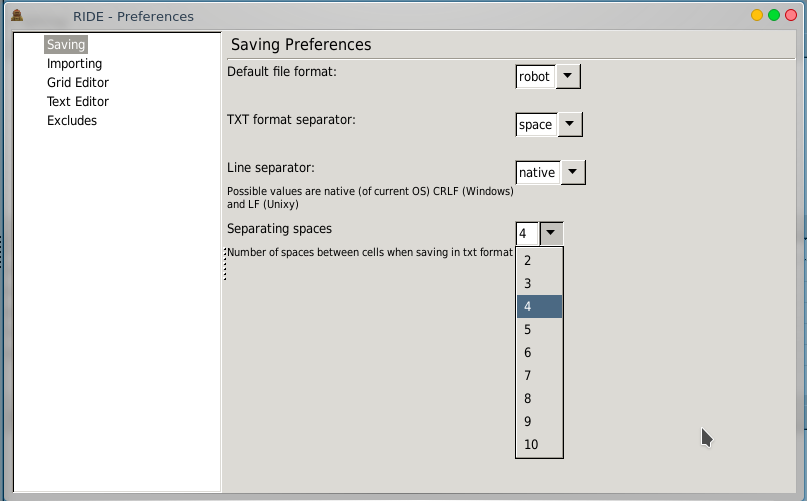The width and height of the screenshot is (807, 501).
Task: Click the Separating spaces value field
Action: pyautogui.click(x=527, y=233)
